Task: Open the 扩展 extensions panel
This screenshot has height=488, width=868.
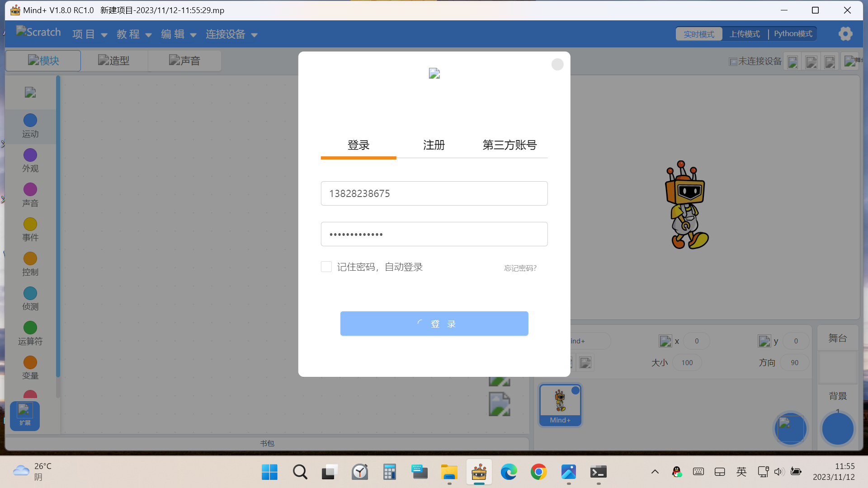Action: pos(25,416)
